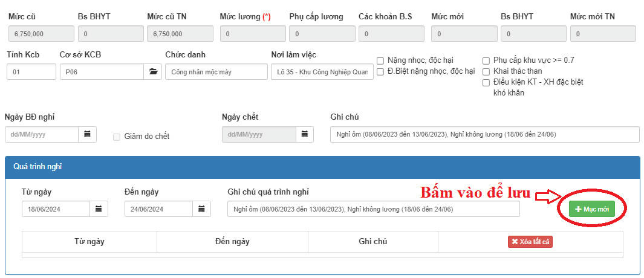Click the green Mục mới button
The image size is (644, 278).
[x=592, y=209]
